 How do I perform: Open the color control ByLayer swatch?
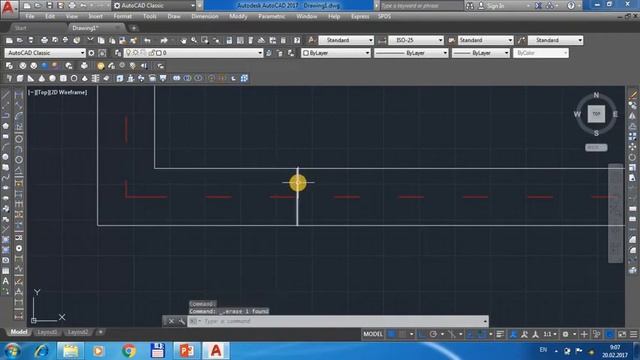[x=336, y=53]
